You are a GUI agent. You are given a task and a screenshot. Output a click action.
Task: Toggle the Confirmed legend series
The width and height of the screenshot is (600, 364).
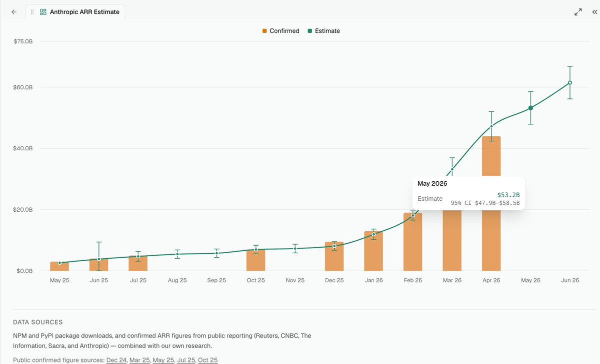point(280,31)
